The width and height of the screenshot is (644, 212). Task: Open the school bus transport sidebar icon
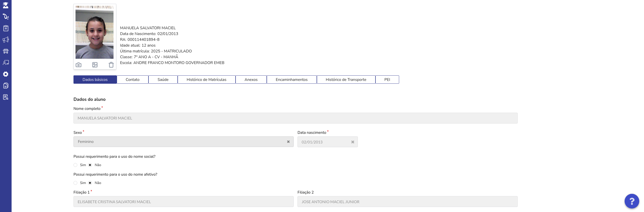(x=6, y=51)
